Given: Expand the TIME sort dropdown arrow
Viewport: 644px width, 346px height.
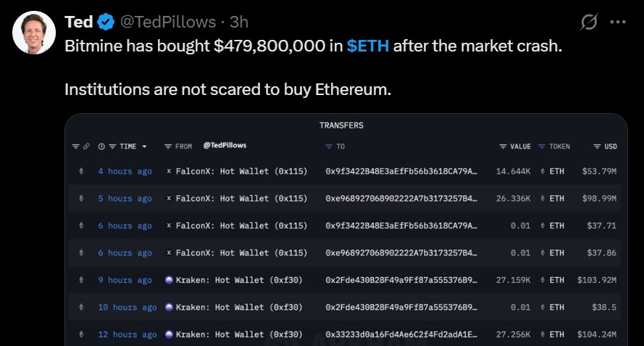Looking at the screenshot, I should pos(145,147).
